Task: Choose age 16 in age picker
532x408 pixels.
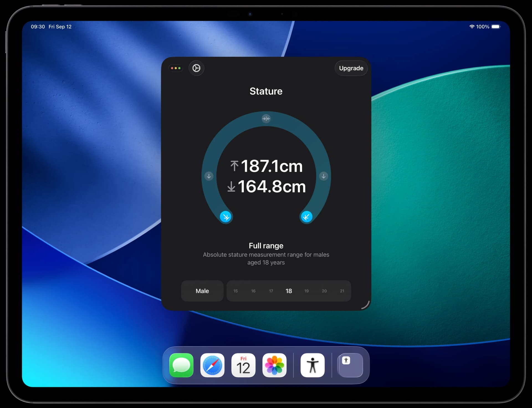Action: click(x=253, y=291)
